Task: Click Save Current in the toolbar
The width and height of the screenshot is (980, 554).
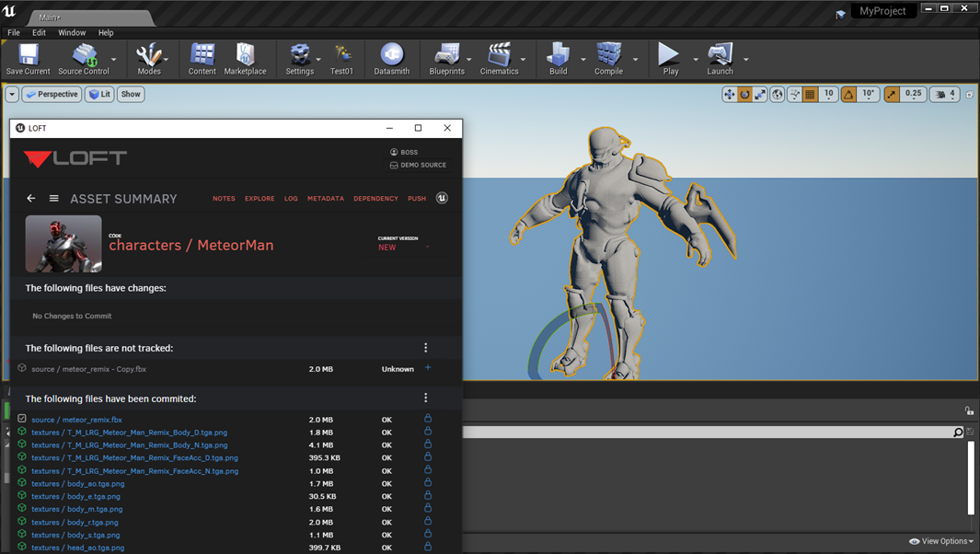Action: 28,59
